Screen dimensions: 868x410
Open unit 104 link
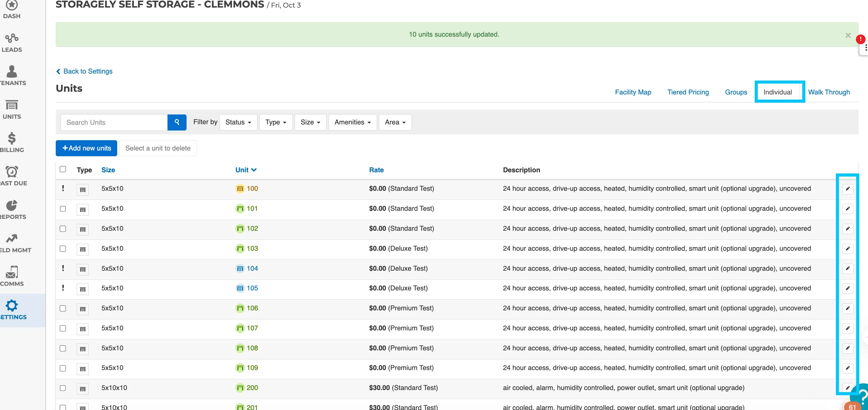252,269
